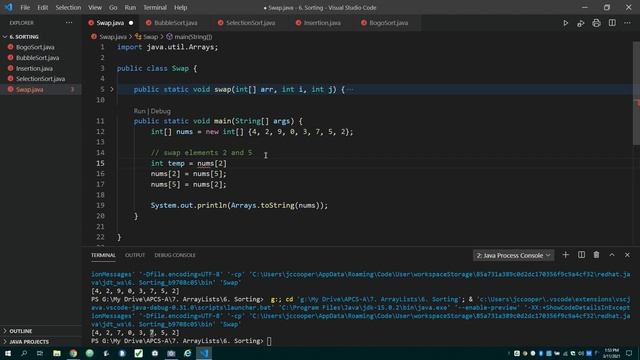The height and width of the screenshot is (360, 640).
Task: Click the method icon in the main(String[]) breadcrumb
Action: [x=169, y=37]
